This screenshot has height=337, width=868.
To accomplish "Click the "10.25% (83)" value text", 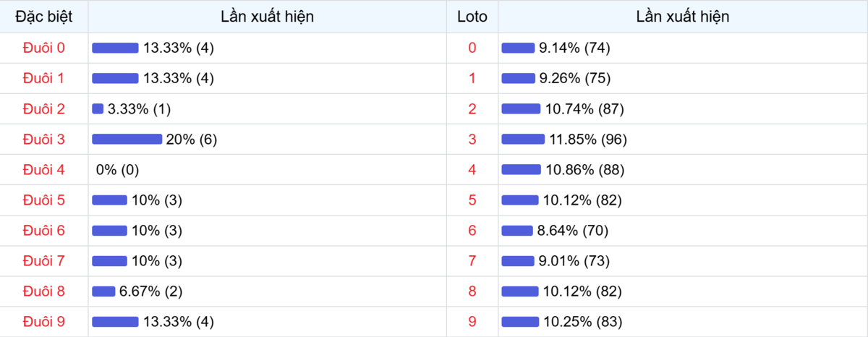I will coord(582,322).
